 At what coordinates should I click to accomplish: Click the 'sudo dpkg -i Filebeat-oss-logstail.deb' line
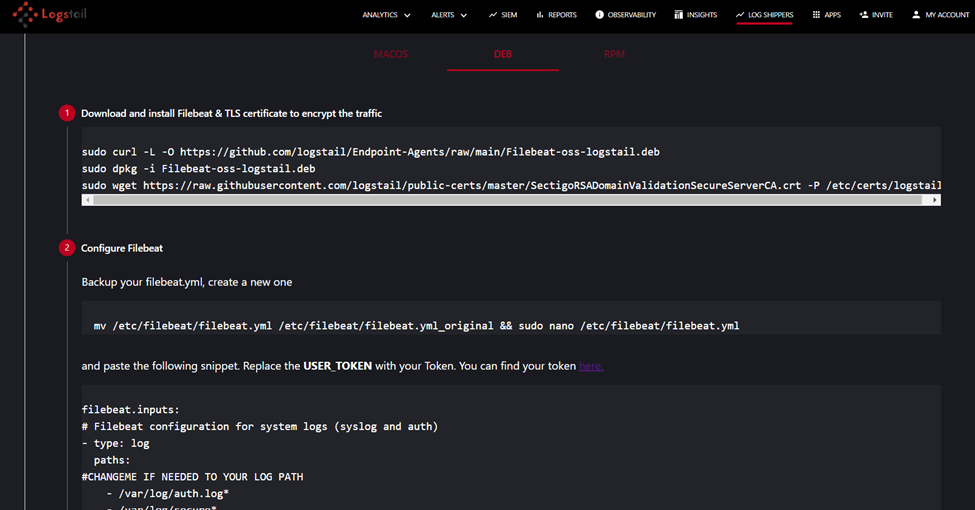(x=198, y=169)
